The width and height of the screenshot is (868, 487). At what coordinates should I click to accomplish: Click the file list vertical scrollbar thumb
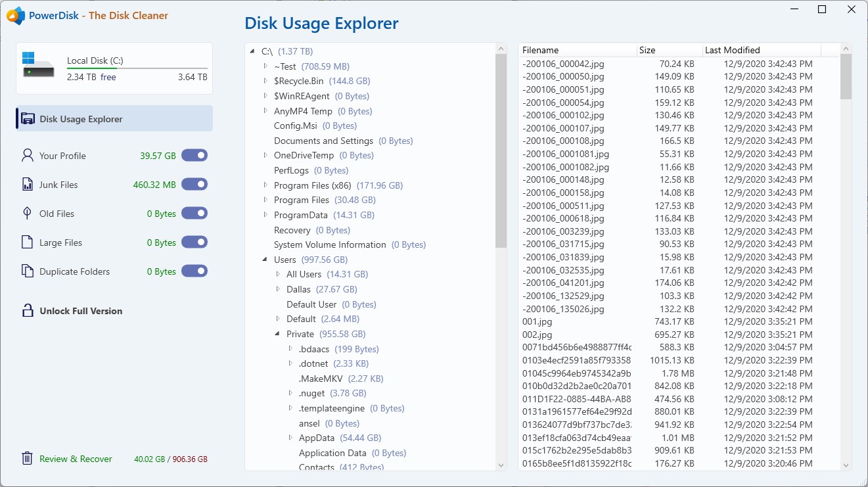(846, 77)
